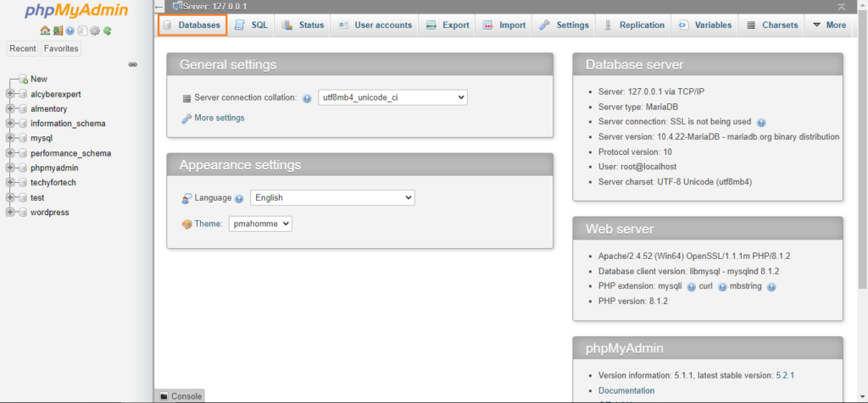This screenshot has width=868, height=403.
Task: Click help icon next to mysqli extension
Action: (691, 287)
